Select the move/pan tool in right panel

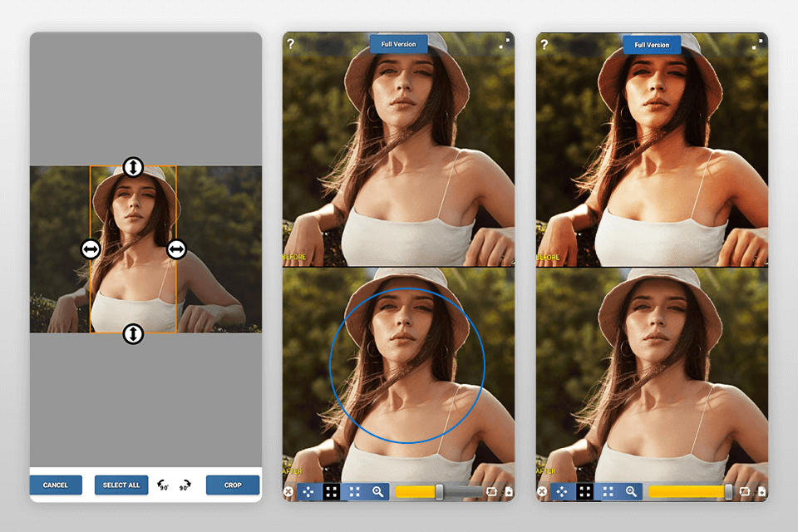562,492
